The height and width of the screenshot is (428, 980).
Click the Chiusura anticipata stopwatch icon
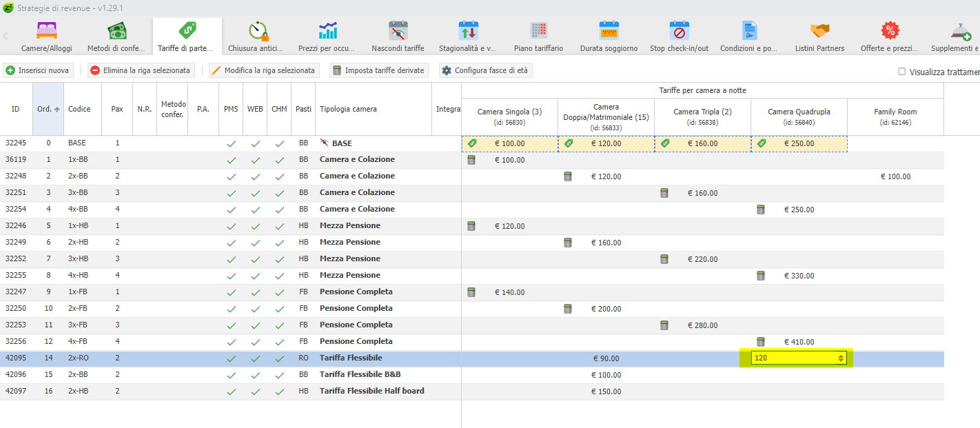coord(258,31)
